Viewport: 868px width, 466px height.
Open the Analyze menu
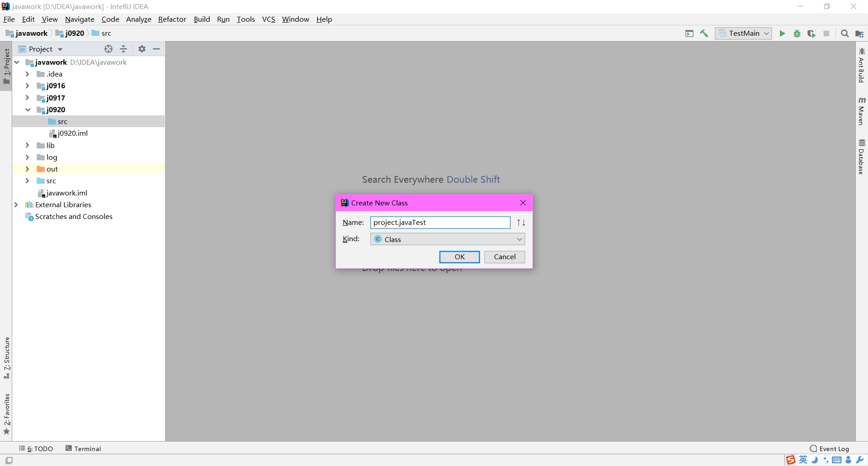tap(139, 19)
